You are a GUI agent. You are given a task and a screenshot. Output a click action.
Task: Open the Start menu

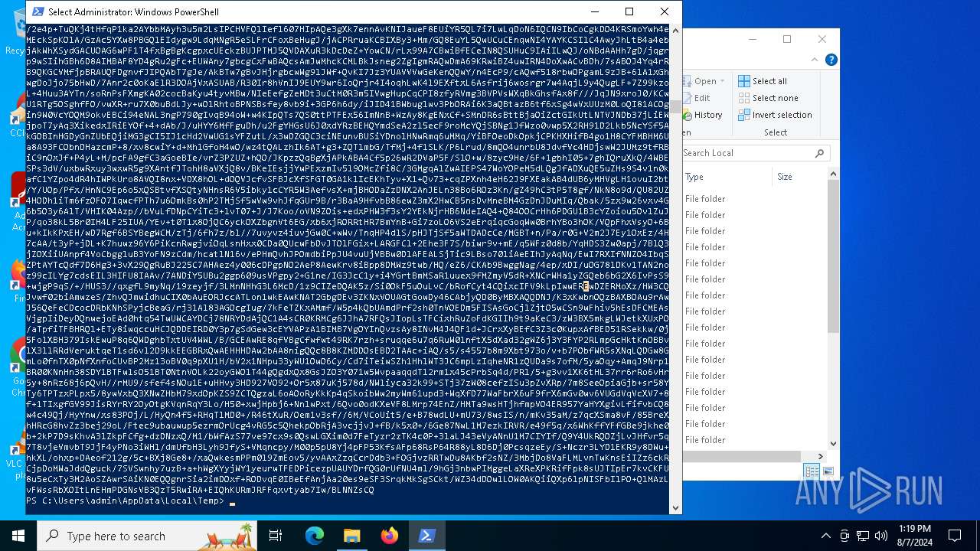pos(18,536)
